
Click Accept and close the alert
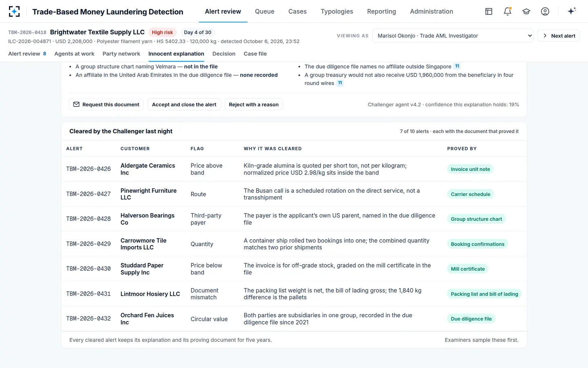tap(184, 104)
